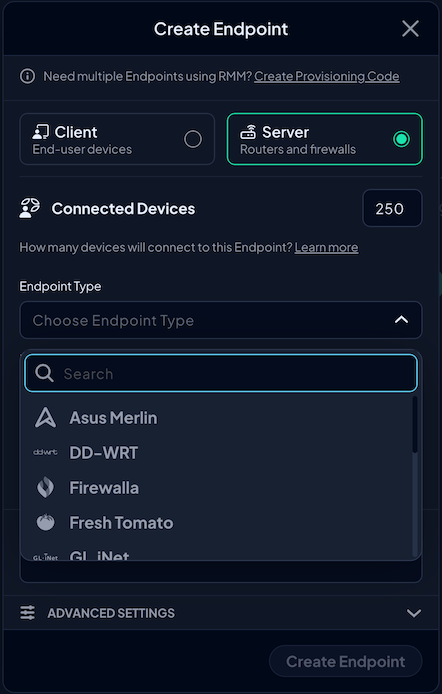The height and width of the screenshot is (694, 442).
Task: Focus the Connected Devices number field
Action: tap(392, 208)
